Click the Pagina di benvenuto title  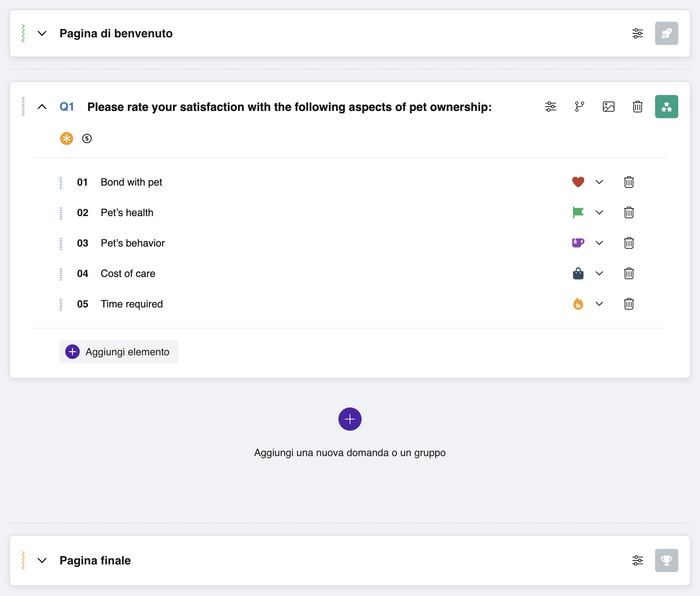[x=116, y=33]
